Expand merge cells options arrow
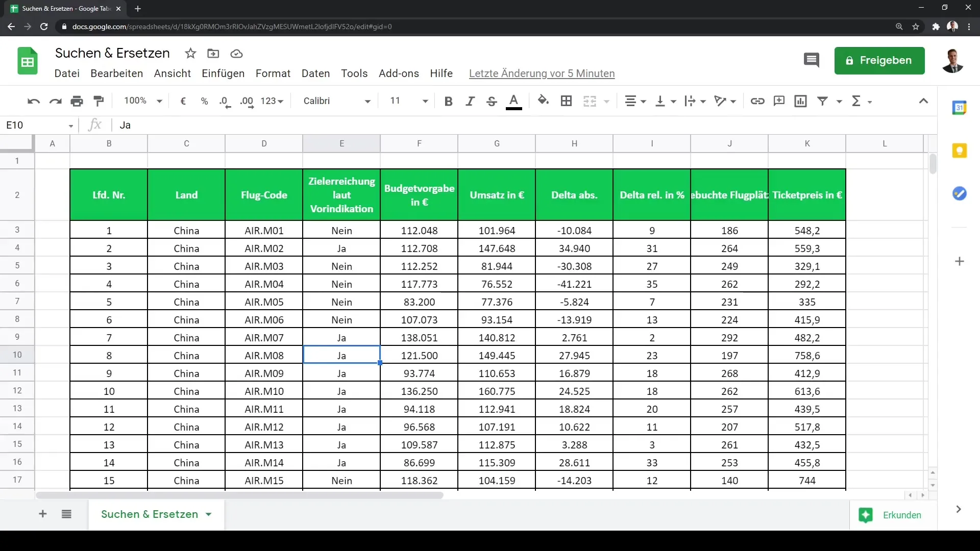The image size is (980, 551). (x=606, y=101)
